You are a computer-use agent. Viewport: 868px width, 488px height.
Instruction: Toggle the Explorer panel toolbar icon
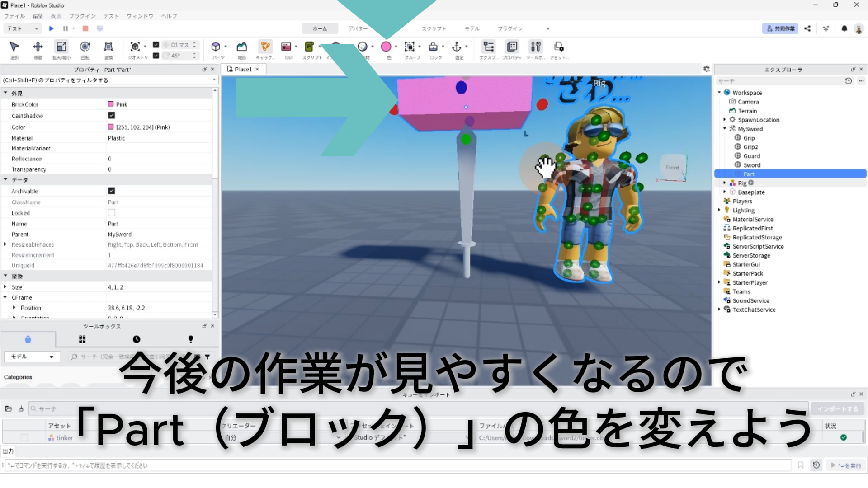(x=488, y=47)
